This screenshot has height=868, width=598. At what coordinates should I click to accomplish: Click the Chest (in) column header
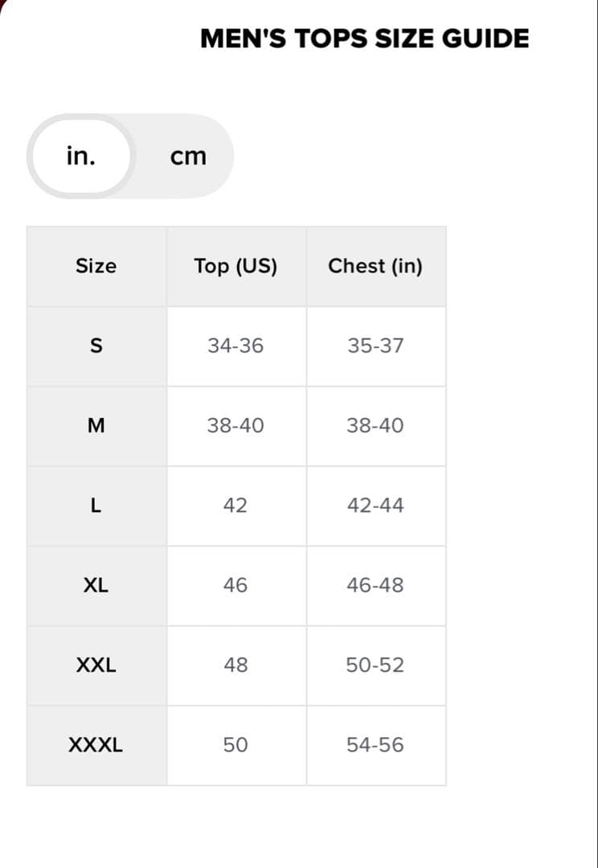click(x=375, y=266)
